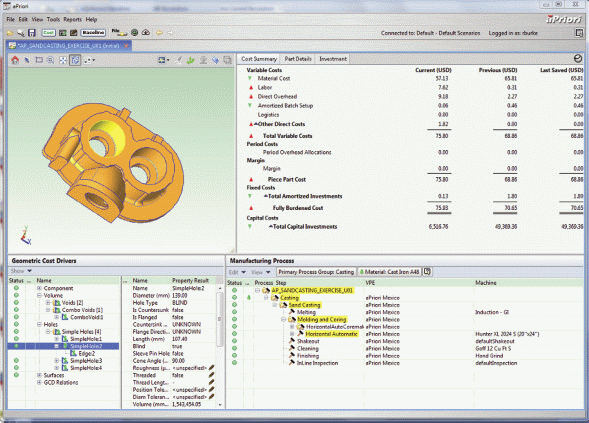Expand the GCD Relations node
Viewport: 589px width, 423px height.
(x=39, y=382)
